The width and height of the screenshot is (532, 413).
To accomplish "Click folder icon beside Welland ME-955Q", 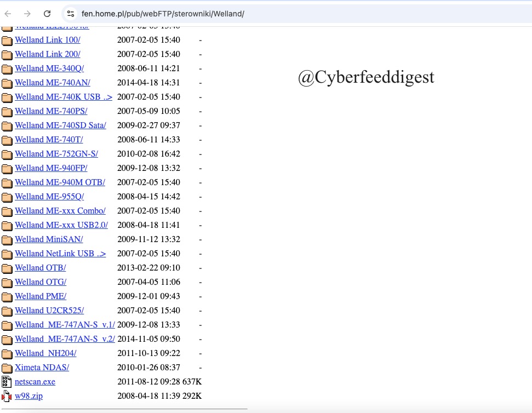I will (x=7, y=197).
